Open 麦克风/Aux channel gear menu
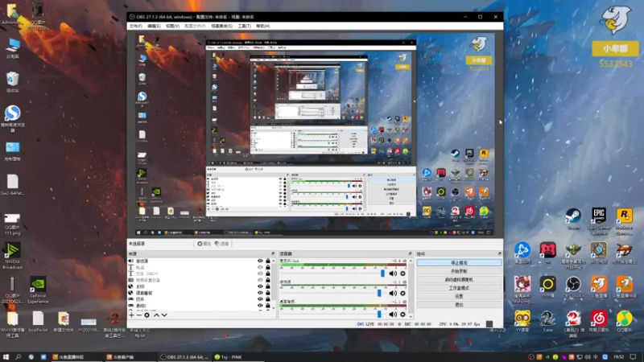644x362 pixels. point(402,274)
